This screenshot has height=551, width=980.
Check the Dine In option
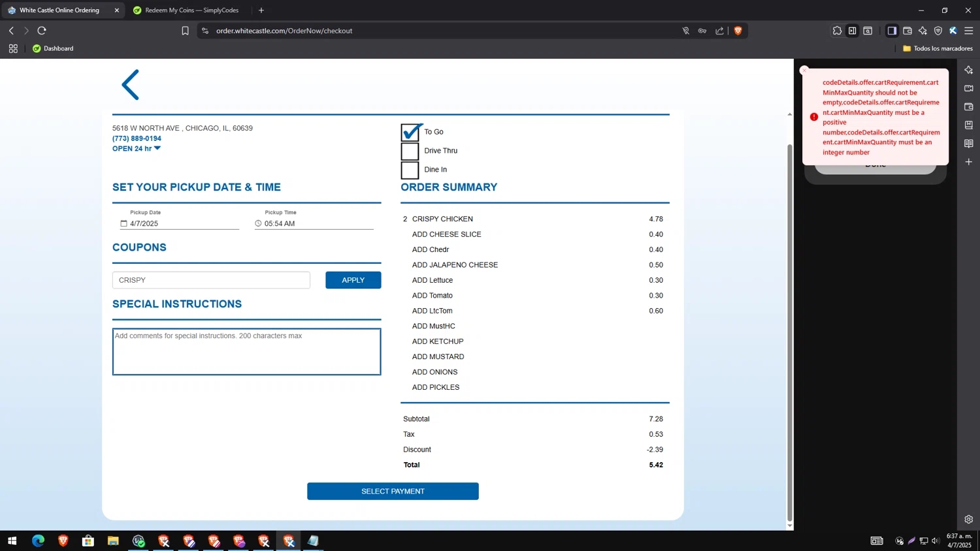(x=410, y=170)
